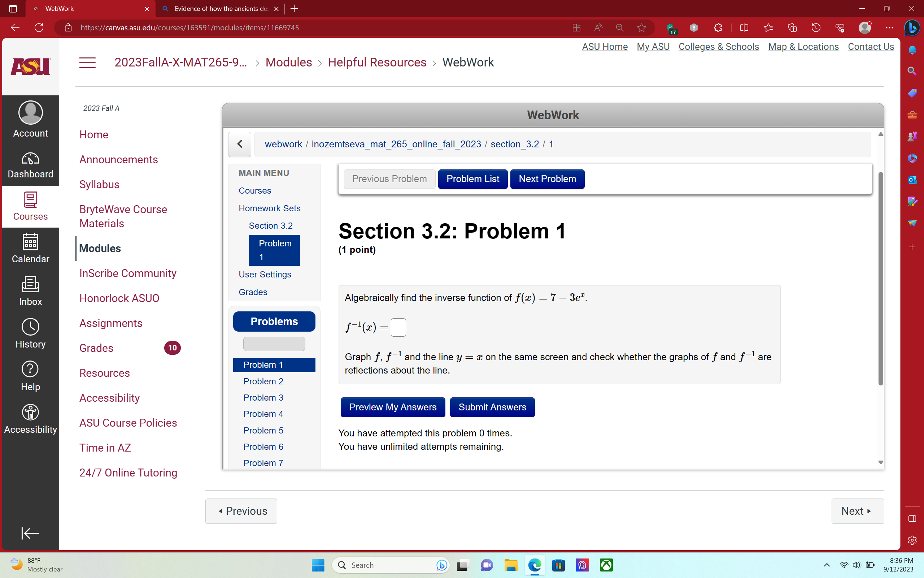The width and height of the screenshot is (924, 578).
Task: Show hidden system tray icons
Action: pyautogui.click(x=827, y=565)
